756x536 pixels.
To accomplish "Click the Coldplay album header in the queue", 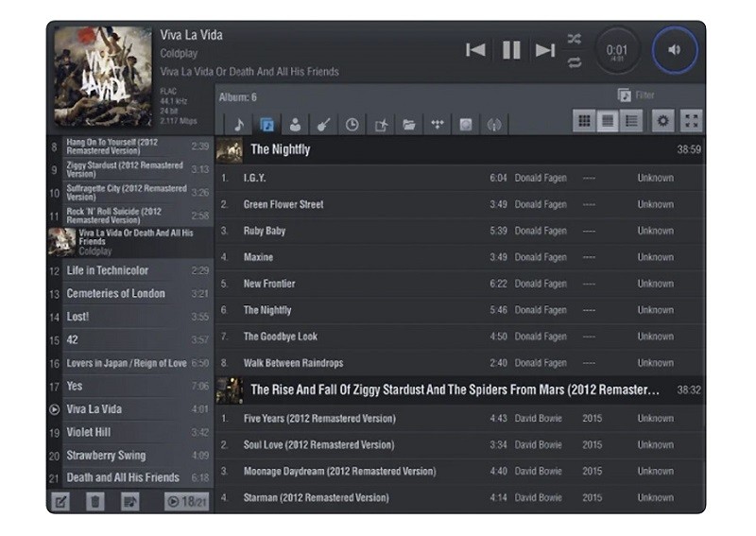I will point(130,242).
